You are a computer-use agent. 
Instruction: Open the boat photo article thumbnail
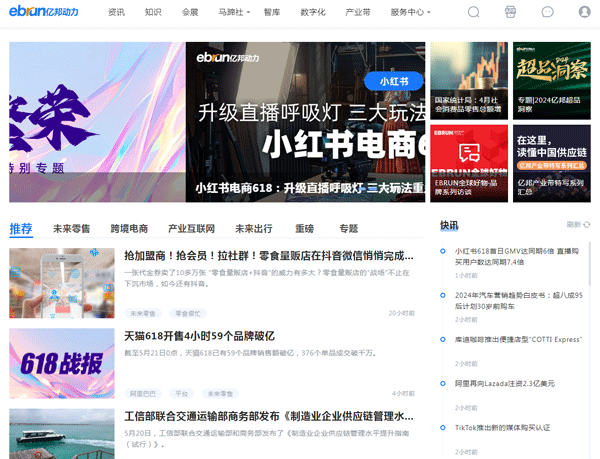62,434
